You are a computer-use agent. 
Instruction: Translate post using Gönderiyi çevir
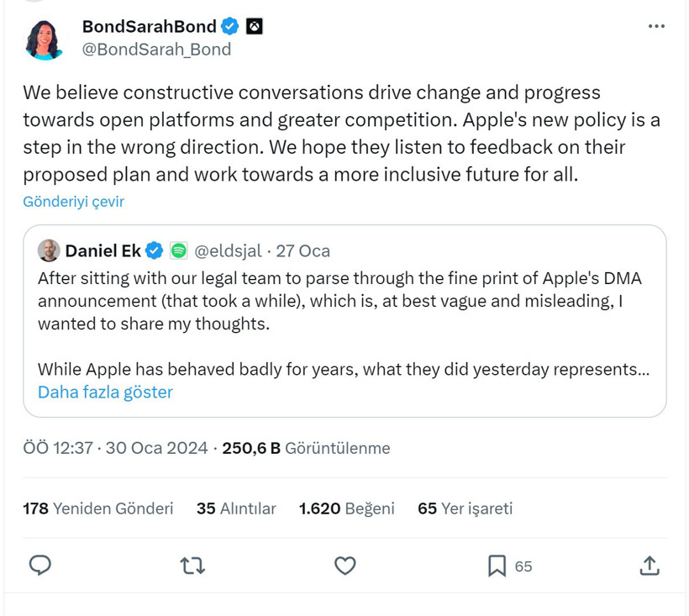pyautogui.click(x=72, y=201)
